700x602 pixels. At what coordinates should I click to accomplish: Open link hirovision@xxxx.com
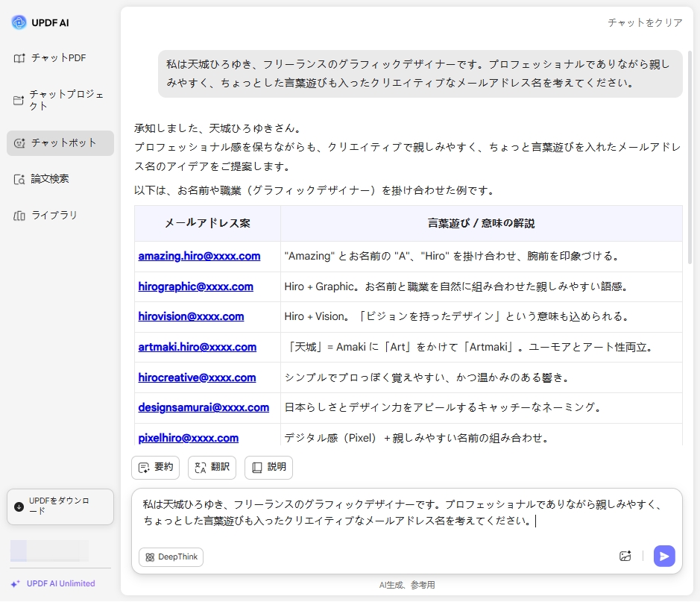[x=191, y=316]
